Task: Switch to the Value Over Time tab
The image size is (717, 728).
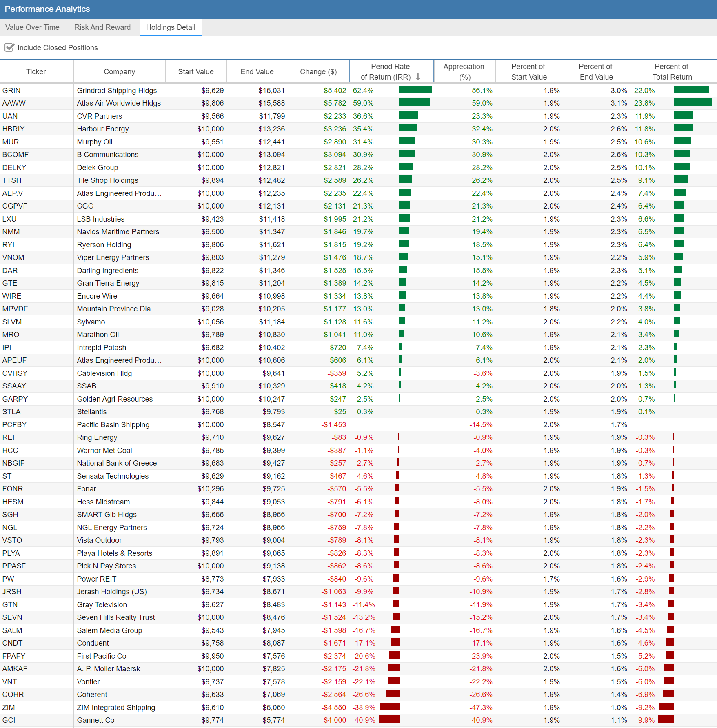Action: (32, 27)
